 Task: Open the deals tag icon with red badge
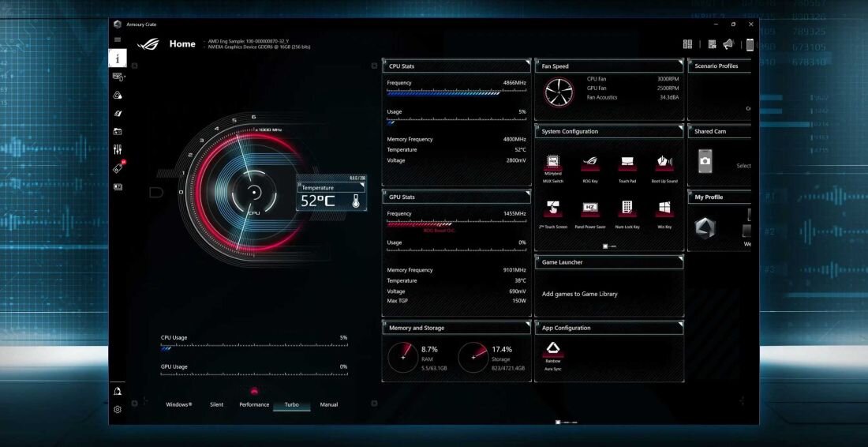118,168
